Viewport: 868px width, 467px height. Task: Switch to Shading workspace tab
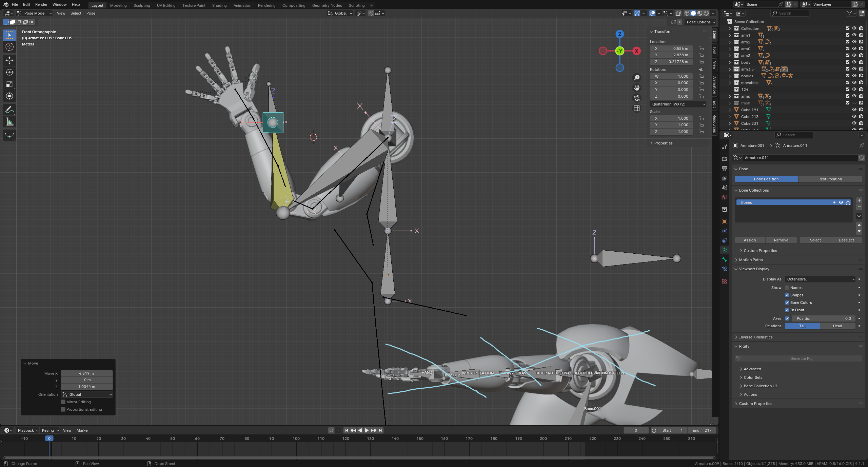[x=219, y=5]
